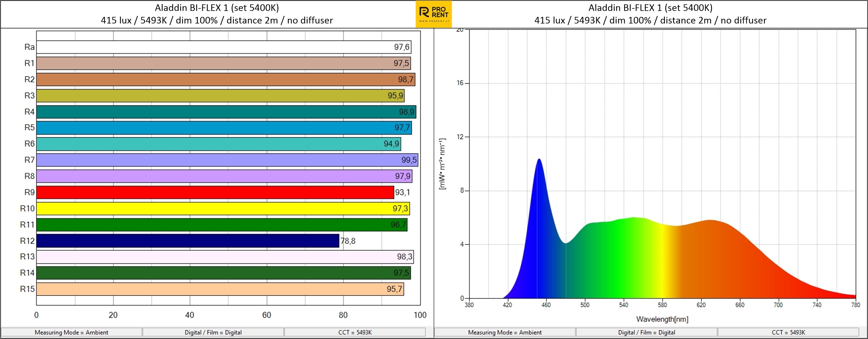Click the R15 row label
The height and width of the screenshot is (339, 868).
(27, 289)
